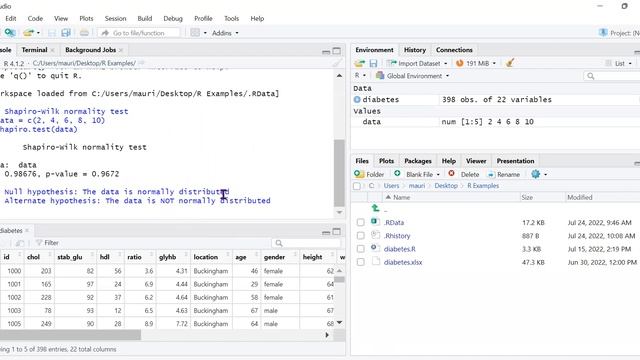
Task: Minimize the console pane
Action: click(326, 51)
